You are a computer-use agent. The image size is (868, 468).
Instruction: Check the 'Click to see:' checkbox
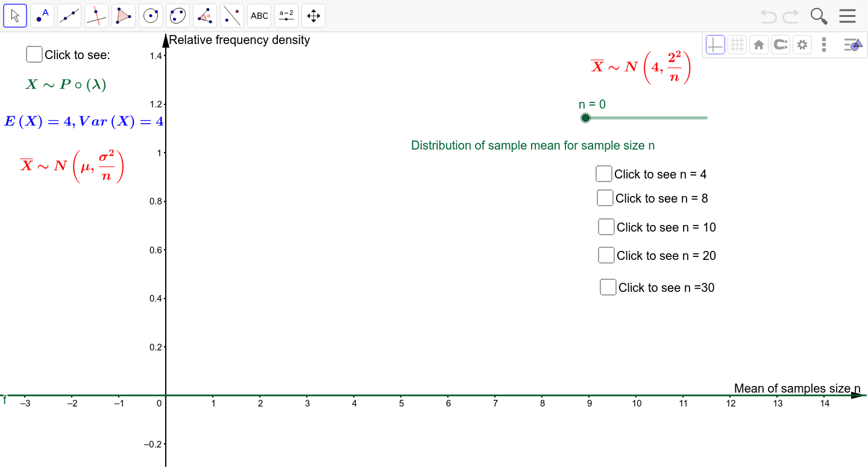pyautogui.click(x=34, y=54)
